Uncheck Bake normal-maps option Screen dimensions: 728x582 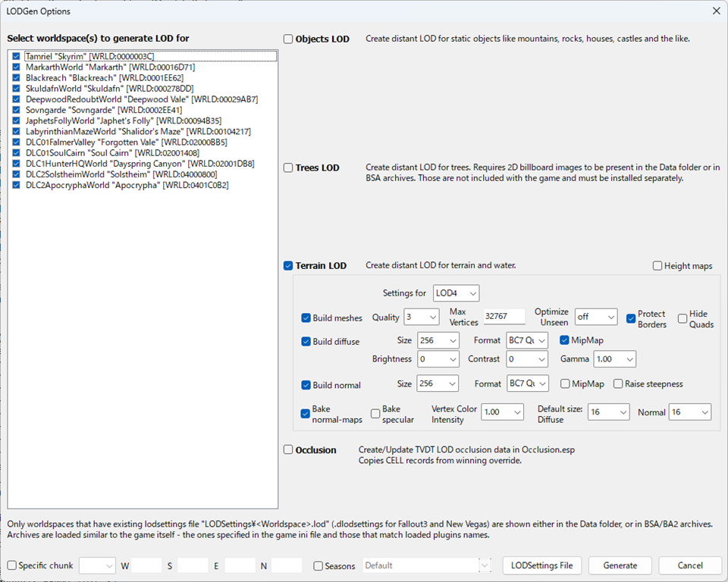point(305,414)
